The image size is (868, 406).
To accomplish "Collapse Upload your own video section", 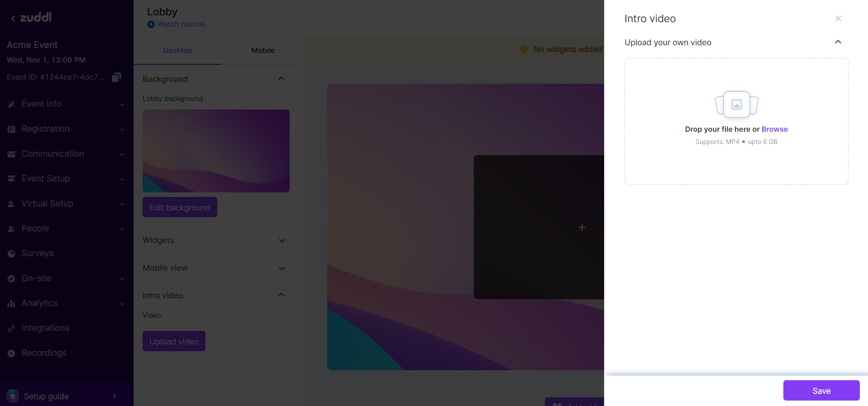I will pyautogui.click(x=838, y=42).
